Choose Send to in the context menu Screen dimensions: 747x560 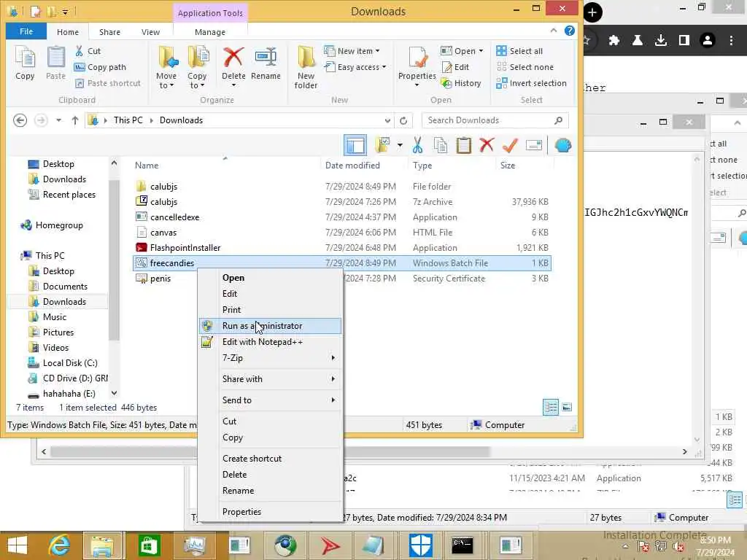point(270,400)
